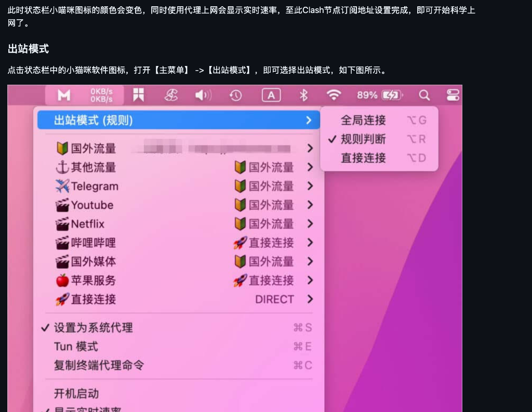This screenshot has height=412, width=532.
Task: Click the ⌘E shortcut label
Action: coord(302,347)
